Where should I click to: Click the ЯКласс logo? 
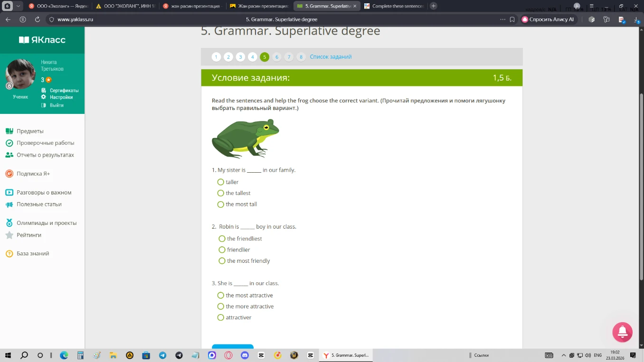[42, 40]
